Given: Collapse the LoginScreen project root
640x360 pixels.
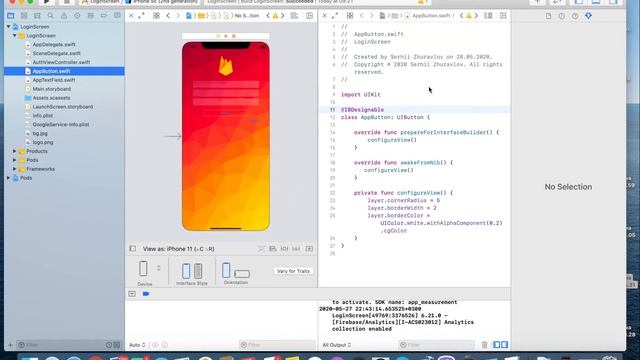Looking at the screenshot, I should (9, 27).
